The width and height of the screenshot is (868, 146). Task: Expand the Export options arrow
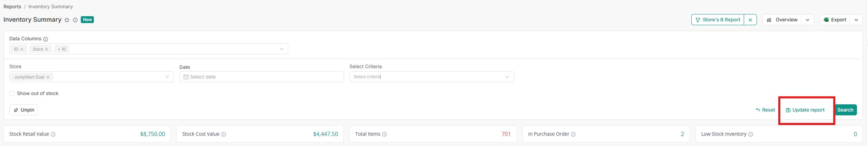856,20
